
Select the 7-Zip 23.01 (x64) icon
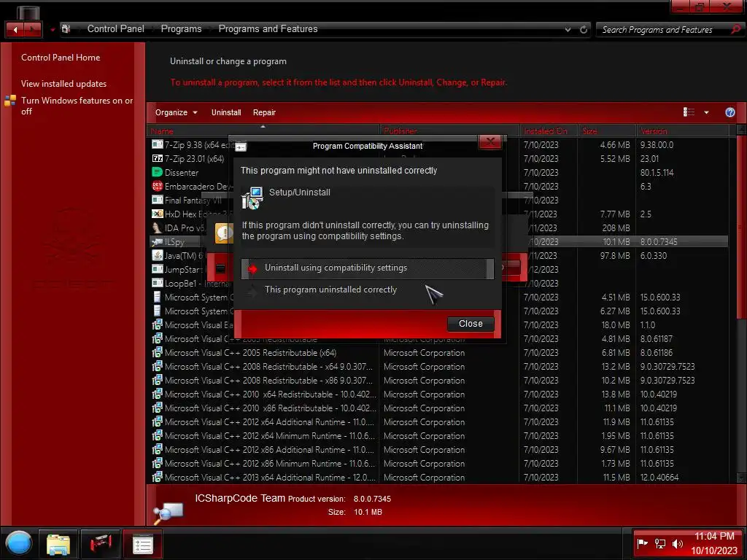pos(157,158)
